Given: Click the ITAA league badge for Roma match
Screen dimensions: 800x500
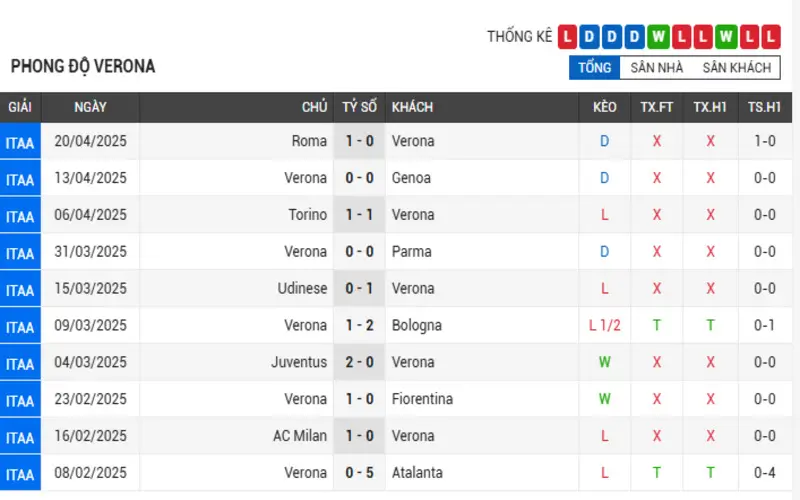Looking at the screenshot, I should 20,141.
